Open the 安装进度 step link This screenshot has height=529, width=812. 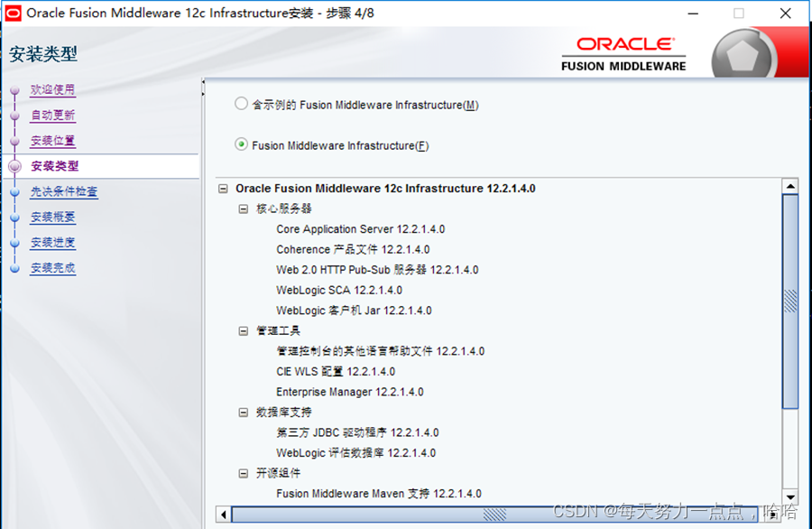53,243
